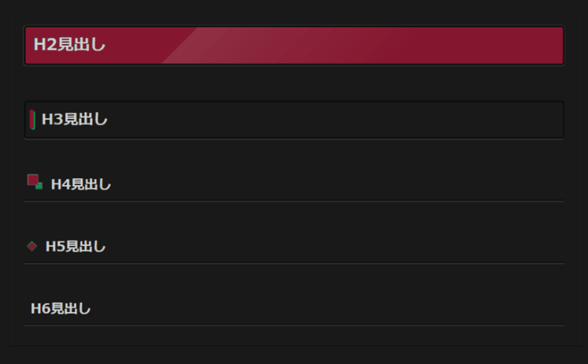
Task: Select the H3見出し heading text
Action: [x=75, y=119]
